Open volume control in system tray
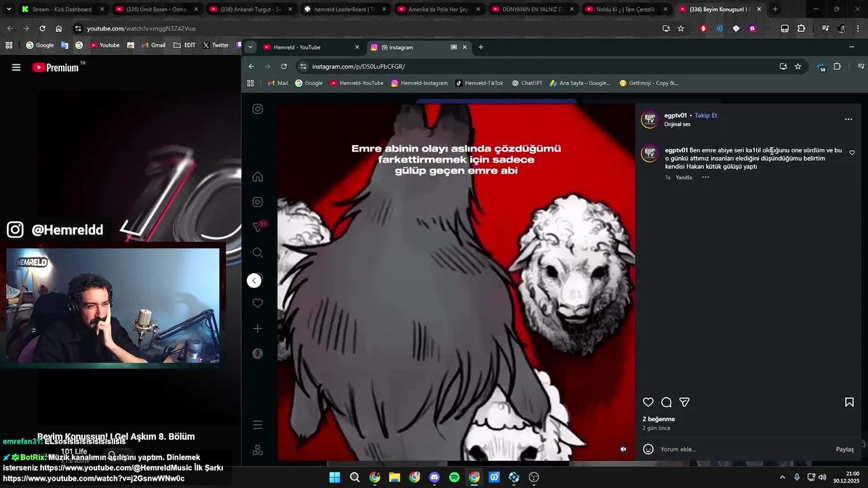This screenshot has width=868, height=488. [822, 477]
